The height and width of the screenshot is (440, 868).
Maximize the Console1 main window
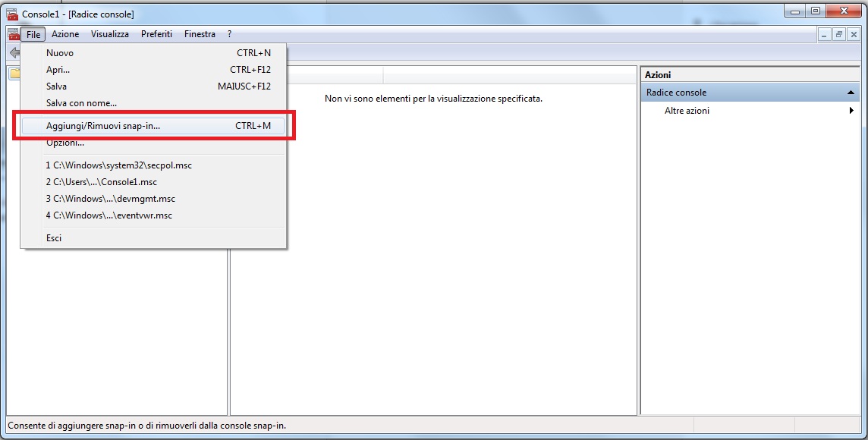(x=816, y=11)
